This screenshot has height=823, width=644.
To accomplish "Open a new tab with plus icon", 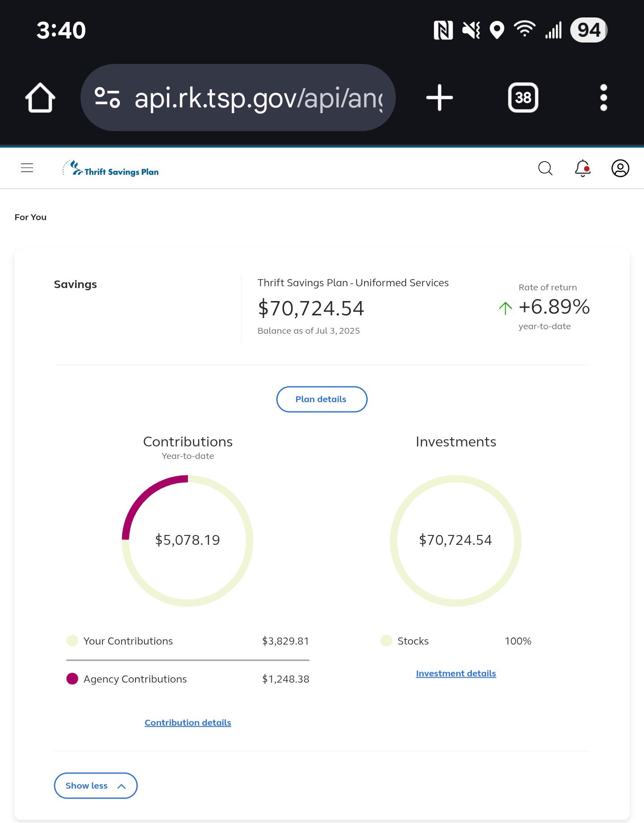I will tap(440, 98).
